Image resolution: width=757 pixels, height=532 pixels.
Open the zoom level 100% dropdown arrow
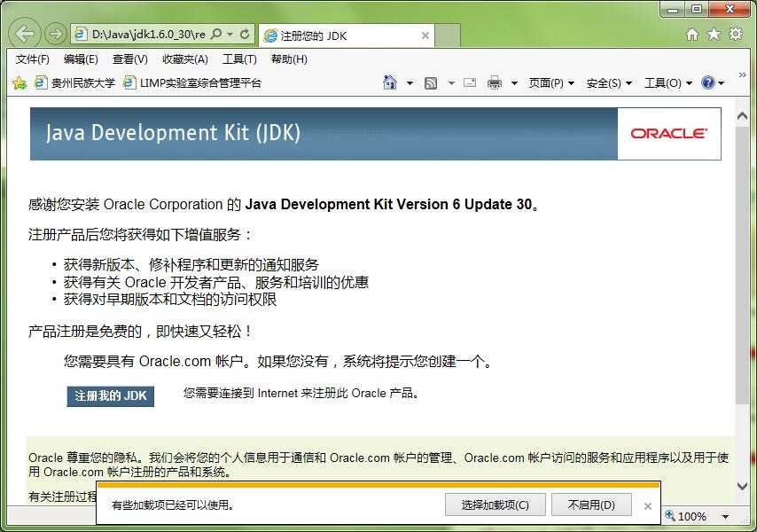click(x=726, y=516)
